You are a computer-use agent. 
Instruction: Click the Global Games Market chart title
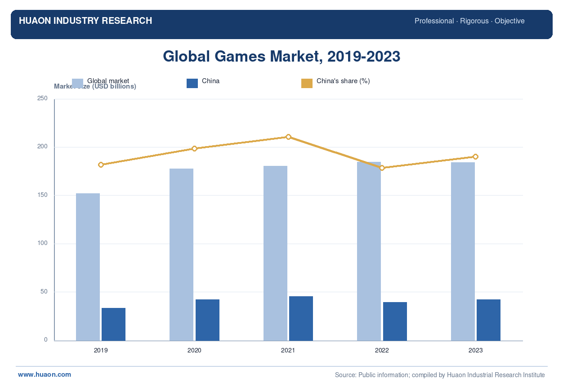(281, 56)
